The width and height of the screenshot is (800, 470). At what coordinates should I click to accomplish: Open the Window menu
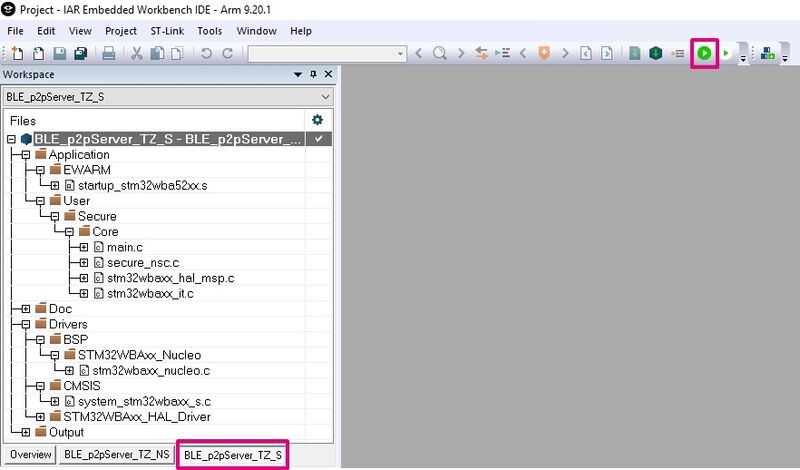click(x=257, y=31)
